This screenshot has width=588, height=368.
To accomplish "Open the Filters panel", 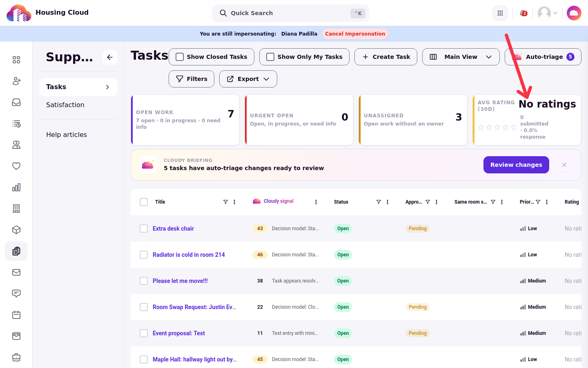I will 192,79.
